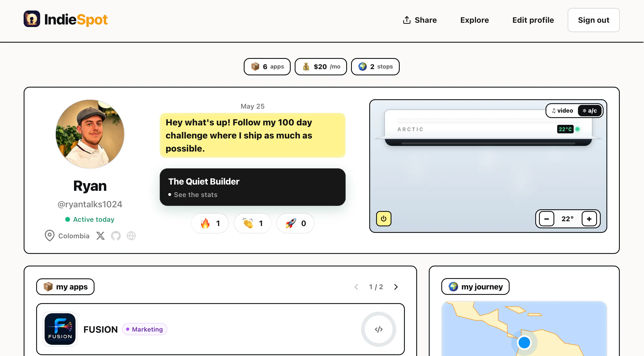Open the X (Twitter) profile icon

coord(101,236)
